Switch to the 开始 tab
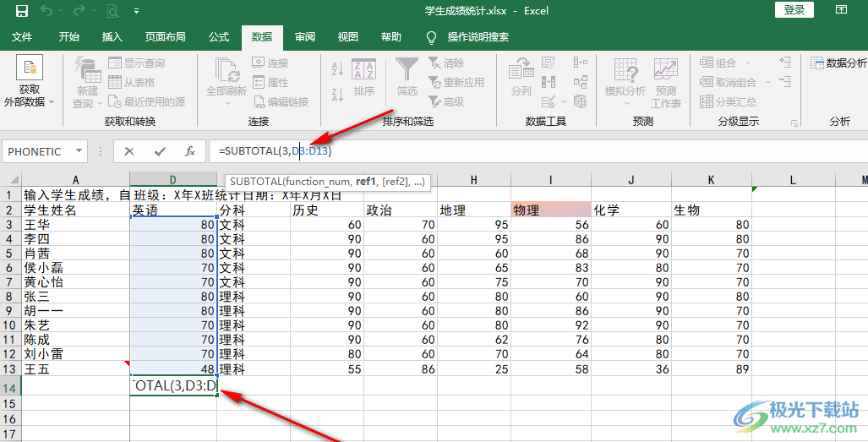Screen dimensions: 868x442 [69, 37]
